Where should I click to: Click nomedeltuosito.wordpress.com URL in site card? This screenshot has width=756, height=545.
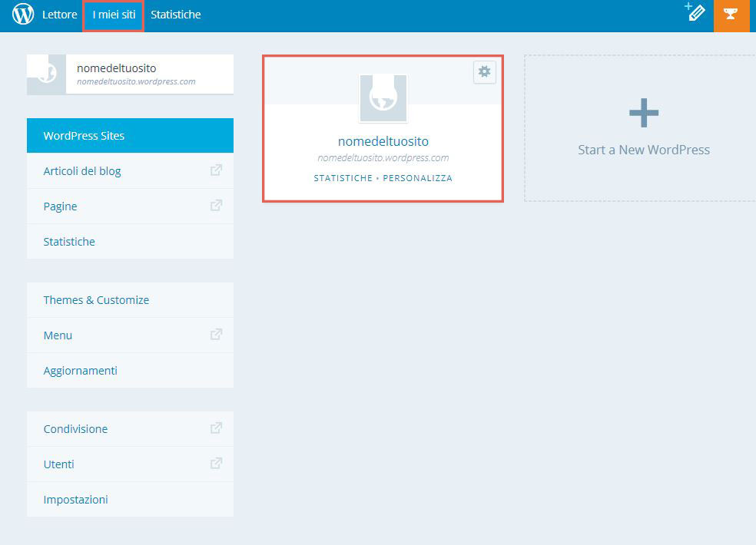[383, 157]
